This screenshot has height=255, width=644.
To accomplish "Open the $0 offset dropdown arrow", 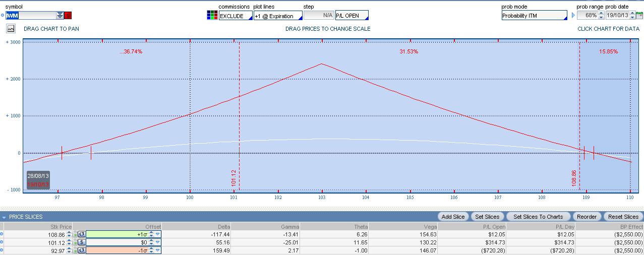I will coord(157,242).
